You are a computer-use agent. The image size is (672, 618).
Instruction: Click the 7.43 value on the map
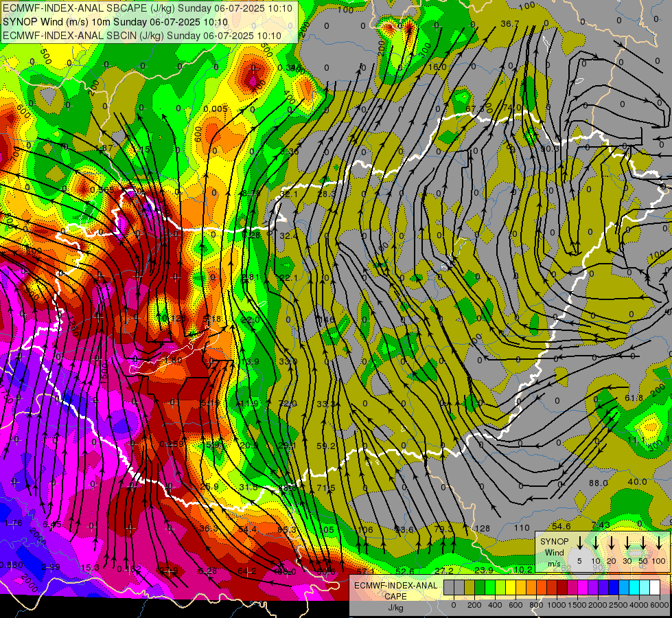[x=601, y=525]
